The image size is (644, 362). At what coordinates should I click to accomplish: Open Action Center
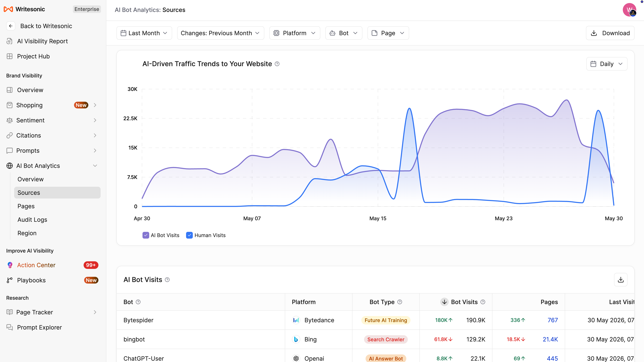36,265
